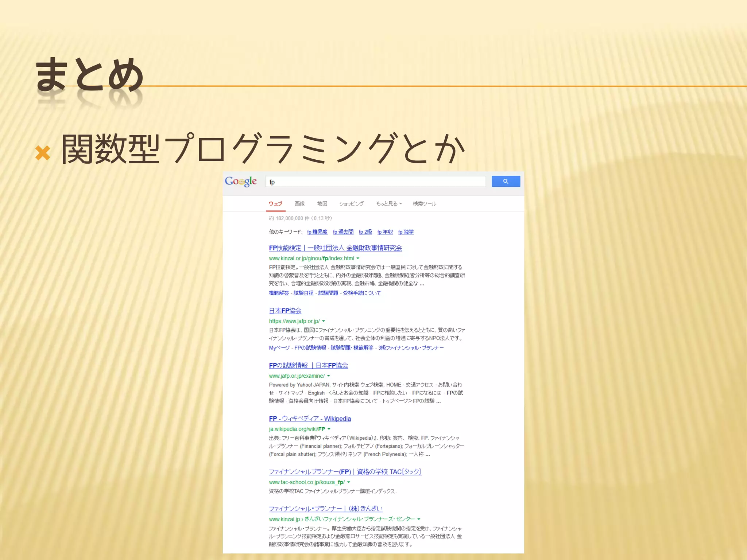Open sitelink Myページ
747x560 pixels.
point(279,348)
